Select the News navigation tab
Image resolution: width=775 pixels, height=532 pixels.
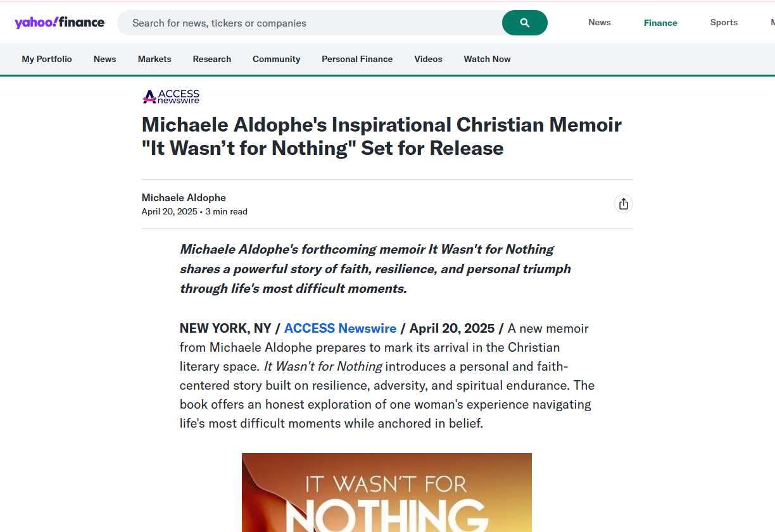pos(104,59)
